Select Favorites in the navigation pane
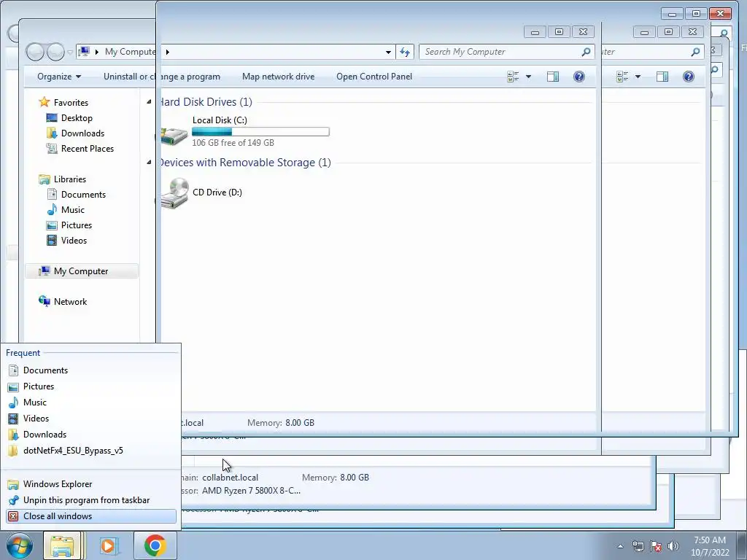This screenshot has height=560, width=747. coord(71,102)
